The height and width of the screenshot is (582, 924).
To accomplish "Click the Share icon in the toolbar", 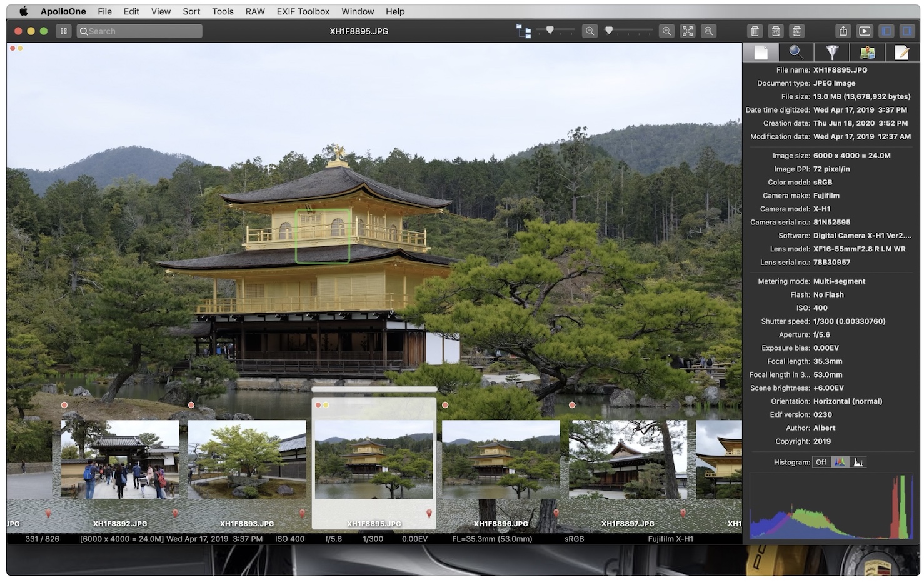I will 843,31.
